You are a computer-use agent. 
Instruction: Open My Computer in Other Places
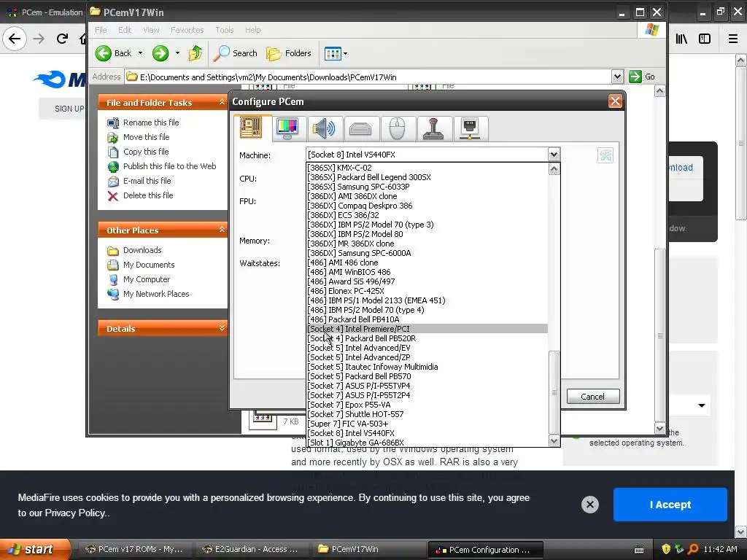coord(146,279)
